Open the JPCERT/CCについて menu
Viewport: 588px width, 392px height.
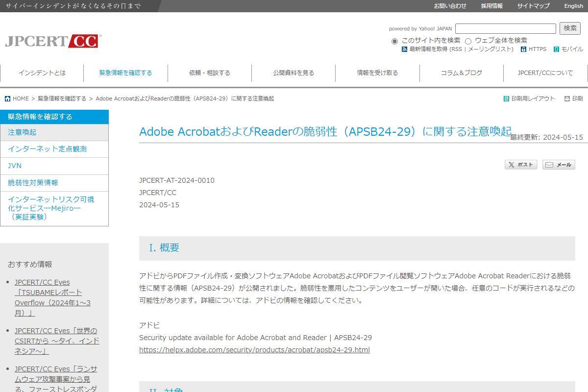pos(545,73)
